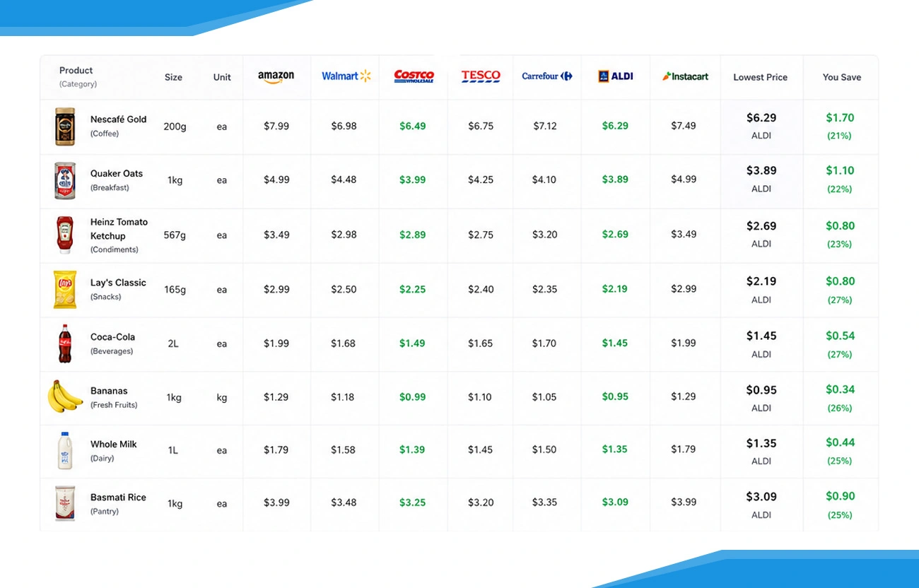The width and height of the screenshot is (919, 588).
Task: Select Costco's $1.49 Coca-Cola price
Action: click(412, 343)
